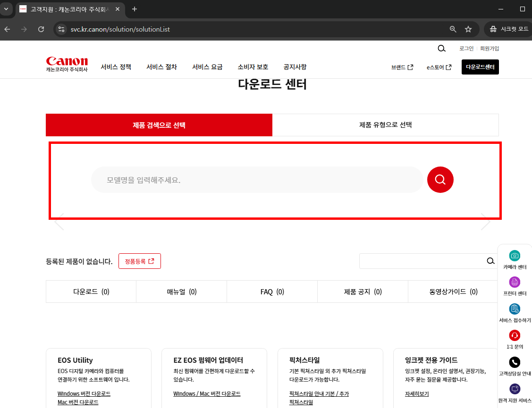Open 1:1 문의 headset icon
532x408 pixels.
click(x=514, y=336)
